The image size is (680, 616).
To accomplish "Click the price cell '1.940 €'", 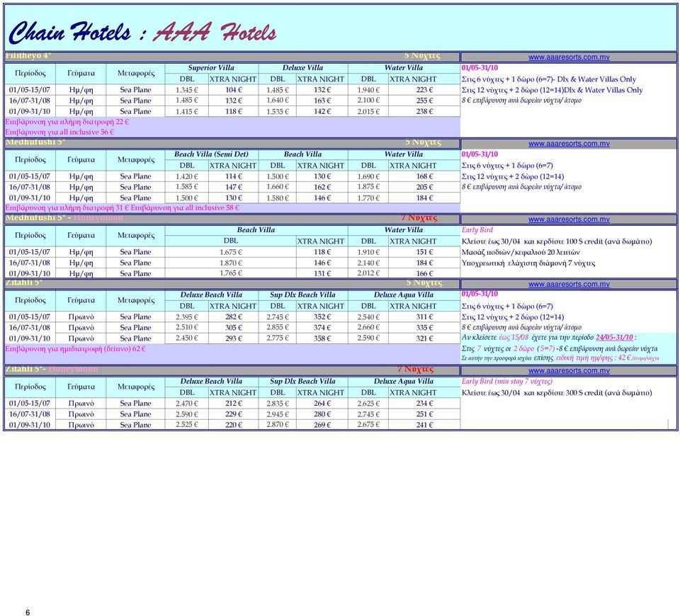I will [x=368, y=90].
